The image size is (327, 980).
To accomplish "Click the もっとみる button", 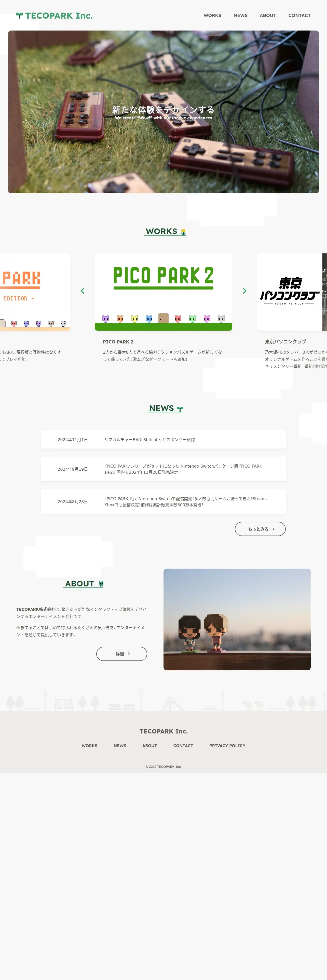I will click(260, 529).
